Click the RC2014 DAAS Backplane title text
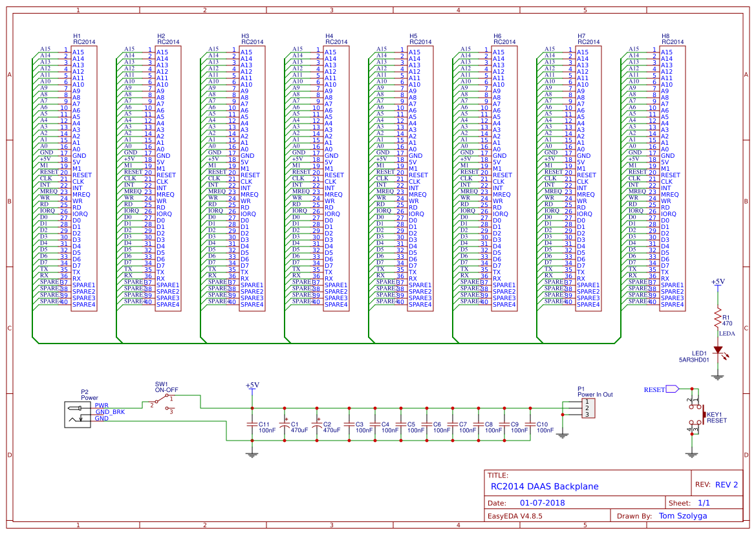The height and width of the screenshot is (535, 756). pyautogui.click(x=544, y=486)
